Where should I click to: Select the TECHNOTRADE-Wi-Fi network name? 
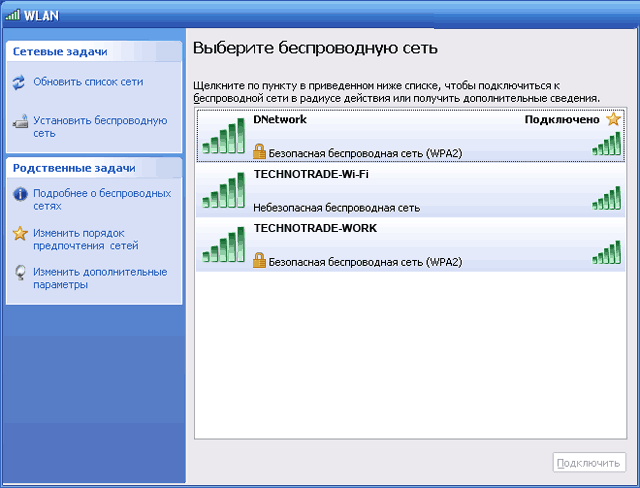[311, 174]
